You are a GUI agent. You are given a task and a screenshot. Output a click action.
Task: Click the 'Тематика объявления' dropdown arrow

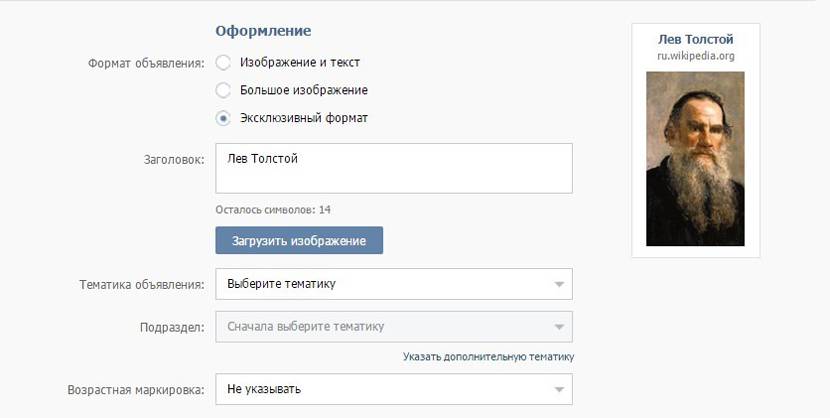pos(558,285)
